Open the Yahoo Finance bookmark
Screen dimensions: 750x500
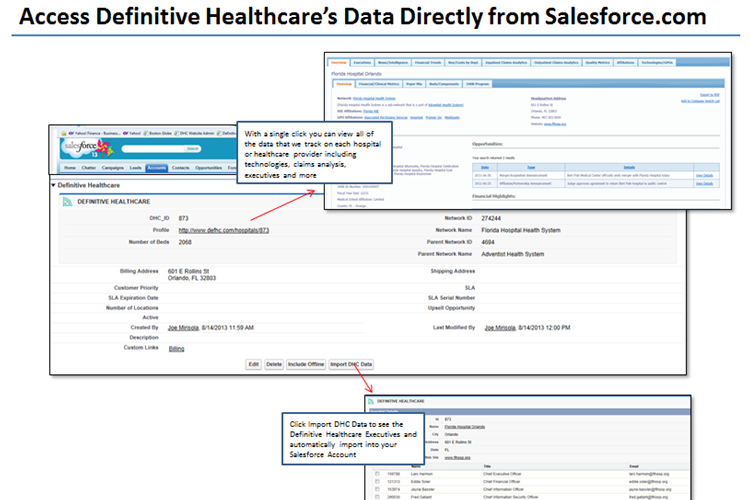pyautogui.click(x=95, y=133)
